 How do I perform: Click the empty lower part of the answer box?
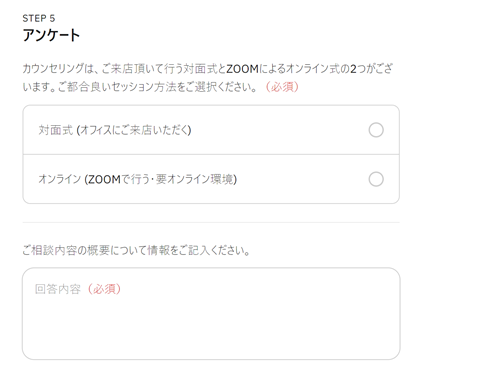point(211,333)
